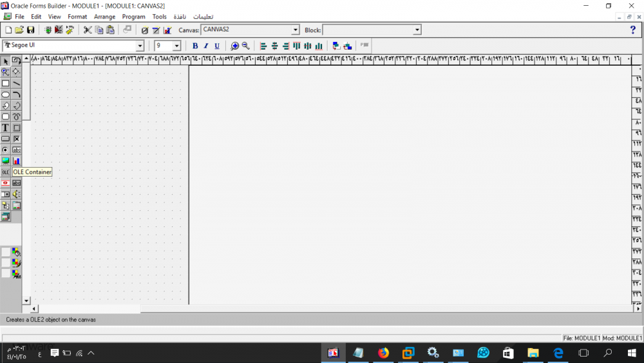Open the font size dropdown

(176, 46)
